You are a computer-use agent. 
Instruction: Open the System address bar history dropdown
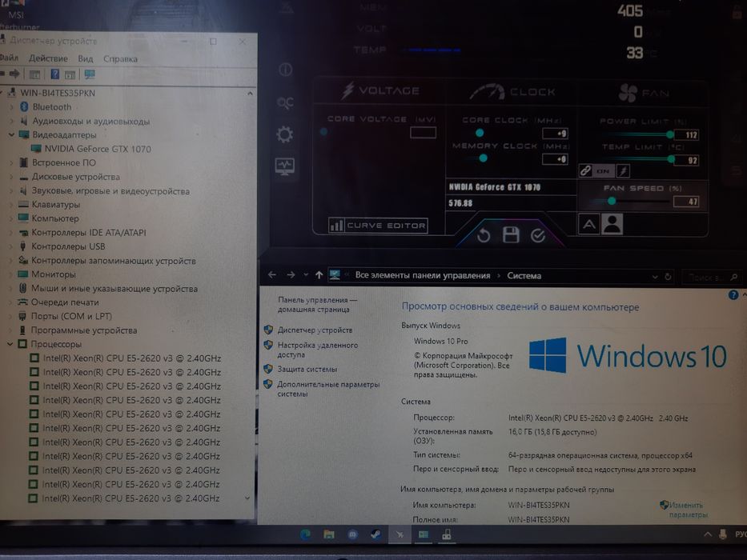(x=655, y=277)
